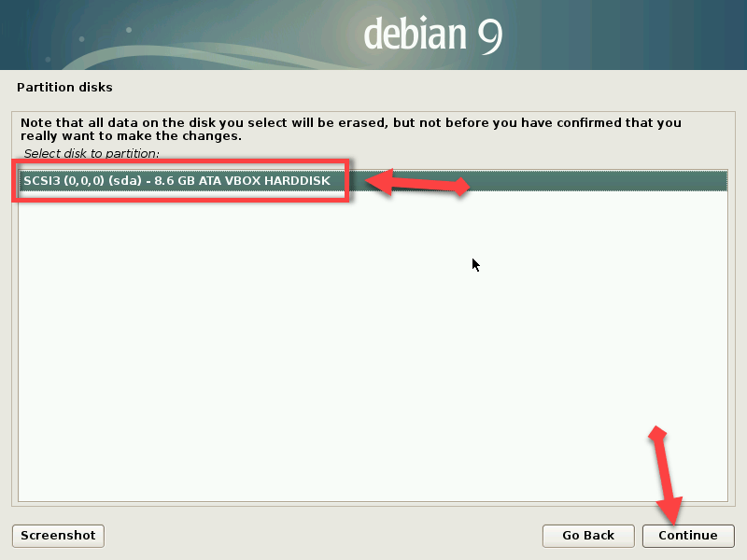
Task: Click the word 'debian' in the header
Action: [415, 34]
